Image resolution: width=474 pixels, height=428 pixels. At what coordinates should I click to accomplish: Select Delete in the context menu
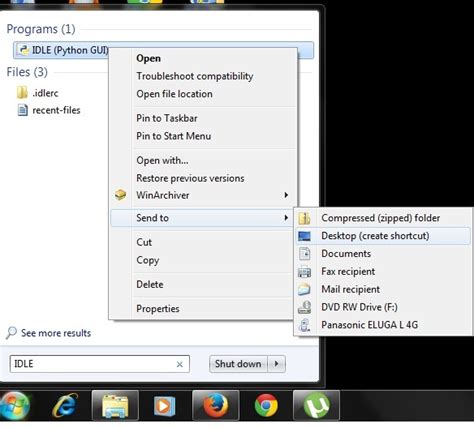(x=150, y=284)
